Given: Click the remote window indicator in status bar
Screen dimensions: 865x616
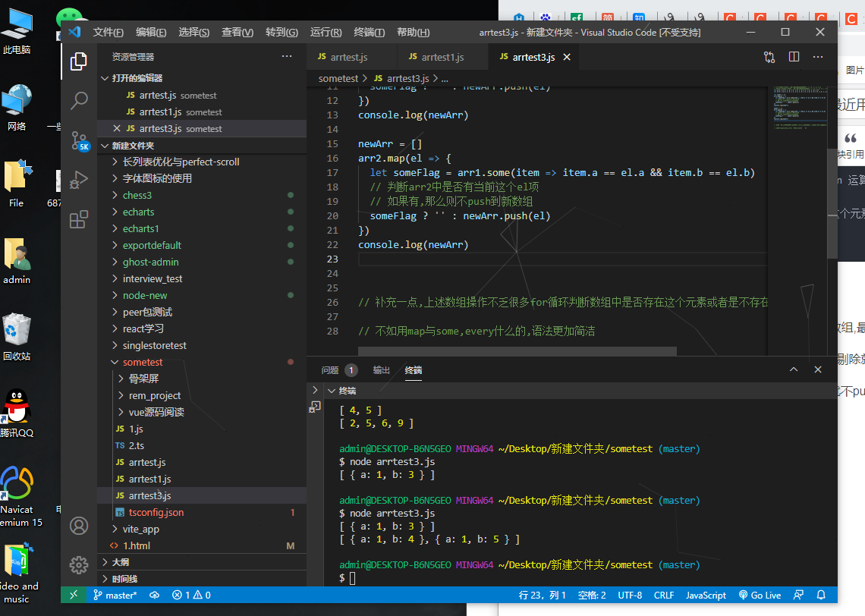Looking at the screenshot, I should [x=74, y=595].
